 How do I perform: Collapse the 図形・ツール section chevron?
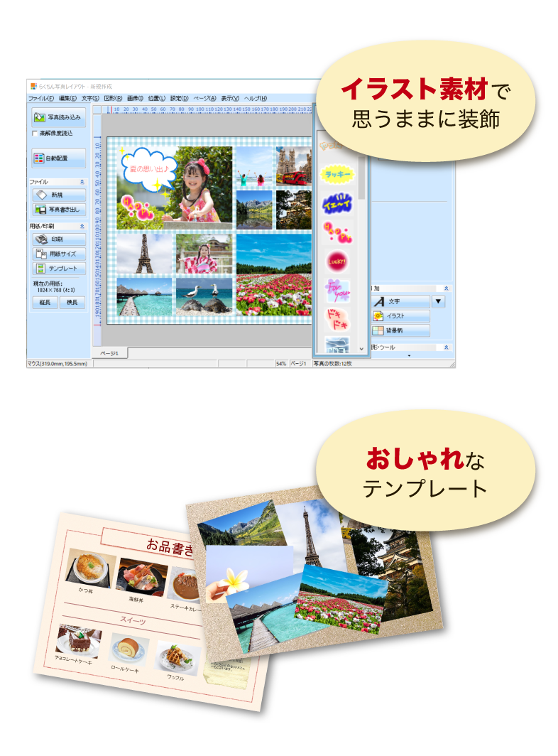447,347
